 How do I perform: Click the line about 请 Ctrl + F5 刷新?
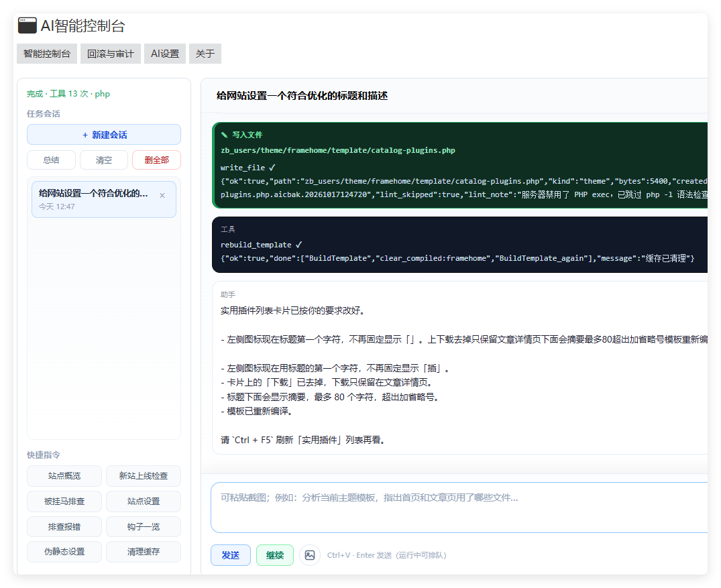click(304, 440)
